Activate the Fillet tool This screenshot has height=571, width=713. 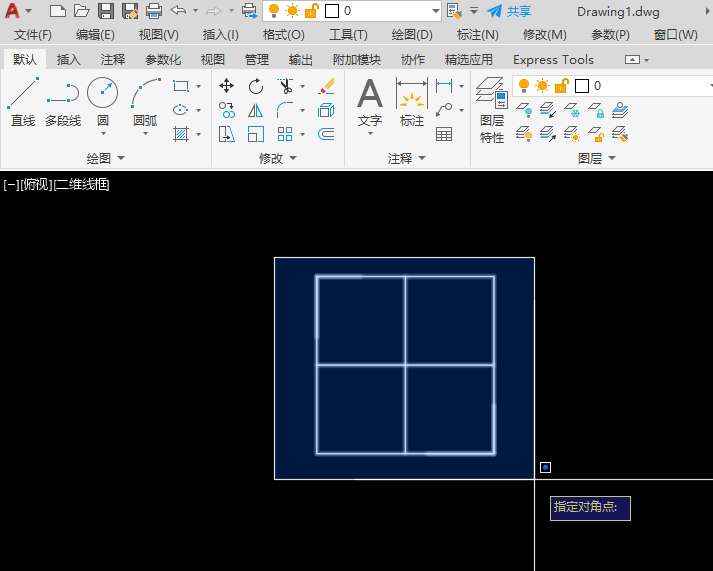[x=285, y=110]
